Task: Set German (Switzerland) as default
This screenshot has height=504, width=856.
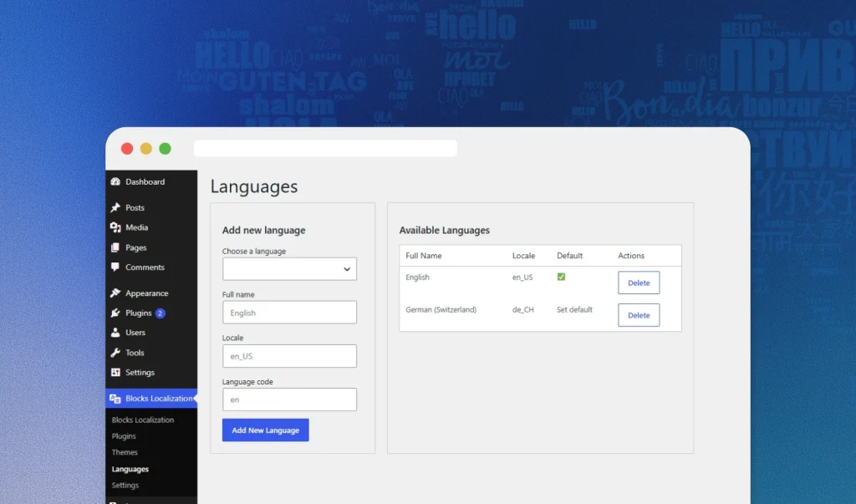Action: coord(574,309)
